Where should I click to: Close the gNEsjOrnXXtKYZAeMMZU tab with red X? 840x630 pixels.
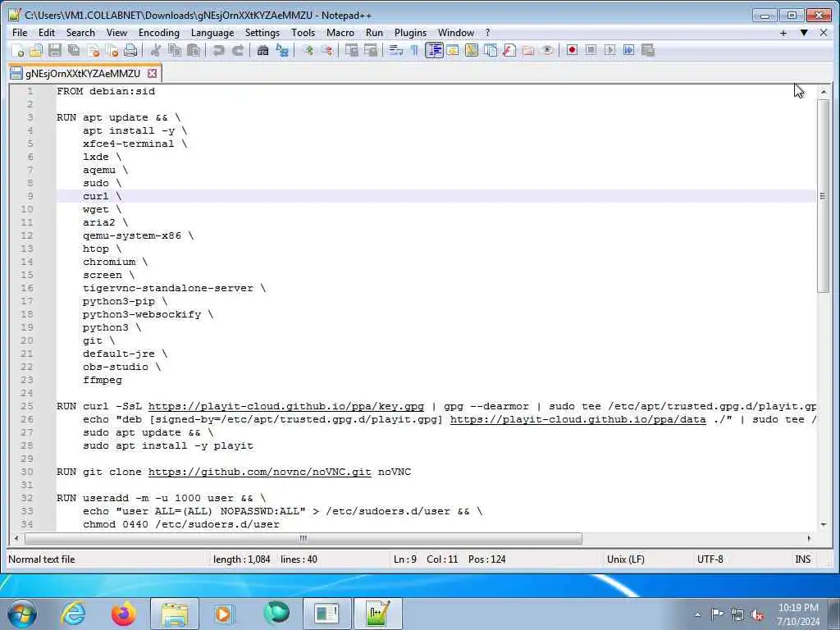tap(152, 73)
